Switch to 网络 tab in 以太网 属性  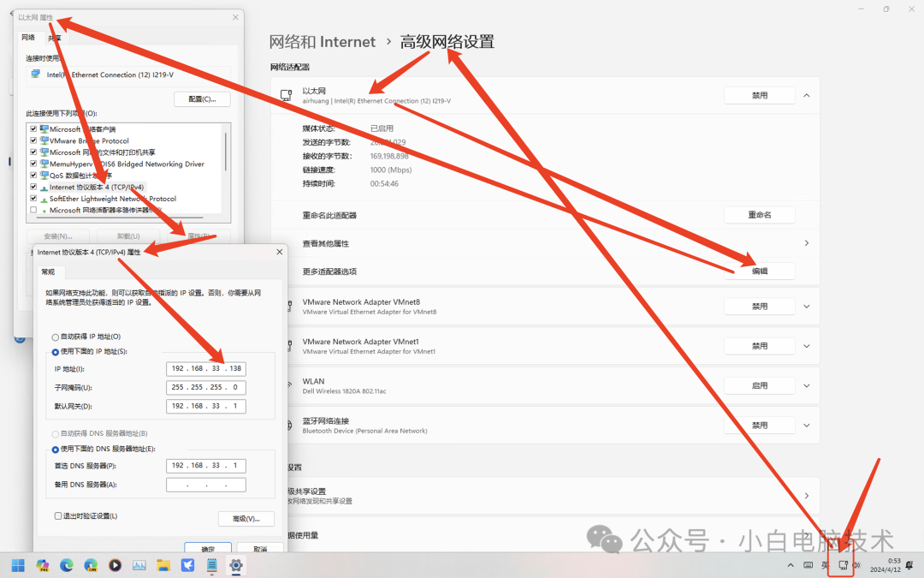28,37
